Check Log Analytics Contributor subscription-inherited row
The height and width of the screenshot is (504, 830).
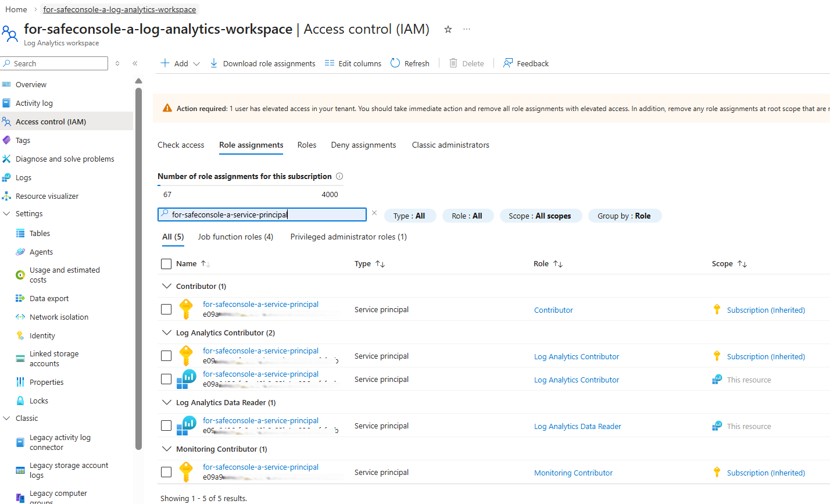coord(166,356)
